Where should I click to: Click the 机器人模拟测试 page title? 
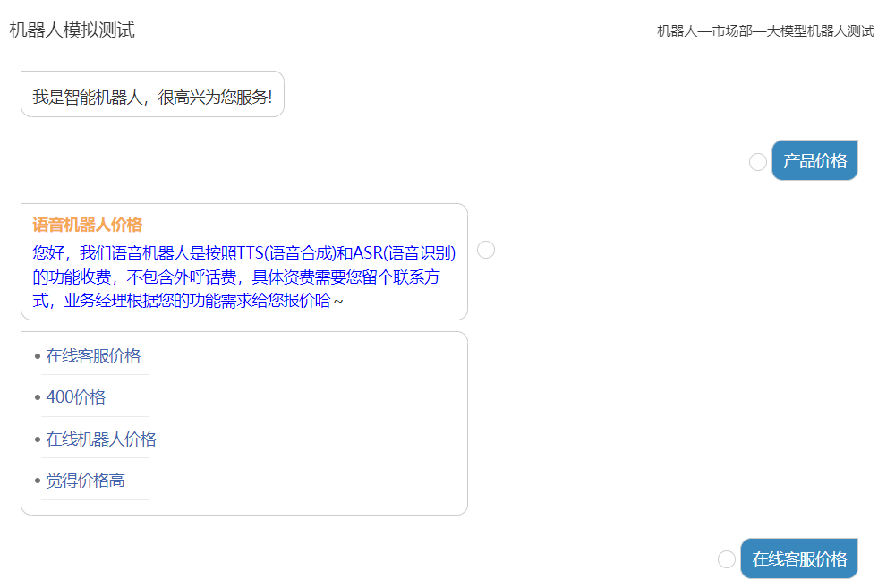click(72, 30)
